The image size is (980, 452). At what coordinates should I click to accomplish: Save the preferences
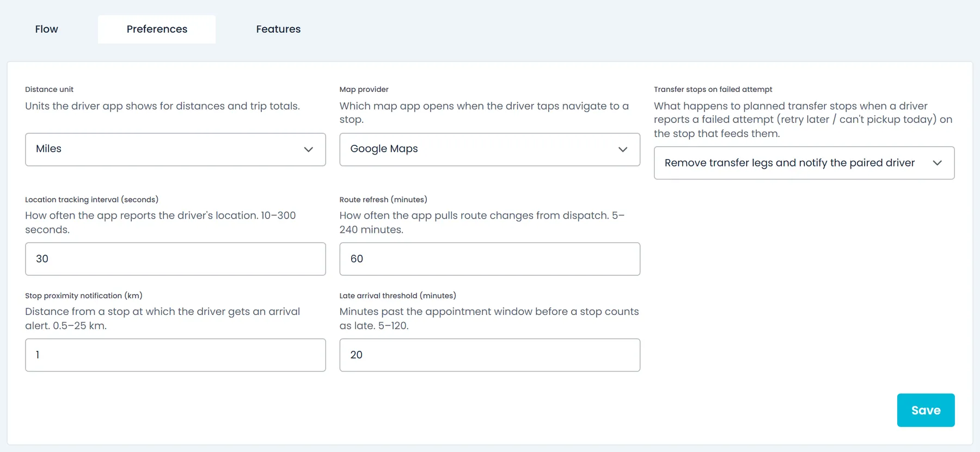(x=926, y=410)
